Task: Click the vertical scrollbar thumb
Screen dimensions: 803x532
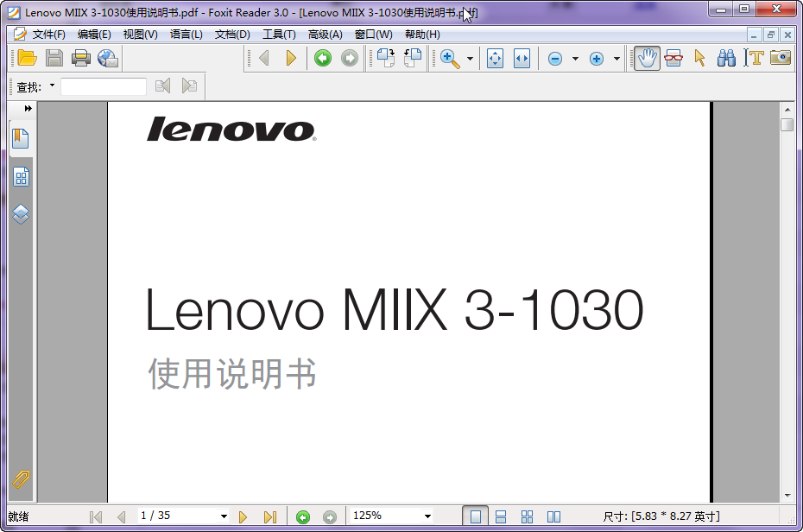Action: [787, 124]
